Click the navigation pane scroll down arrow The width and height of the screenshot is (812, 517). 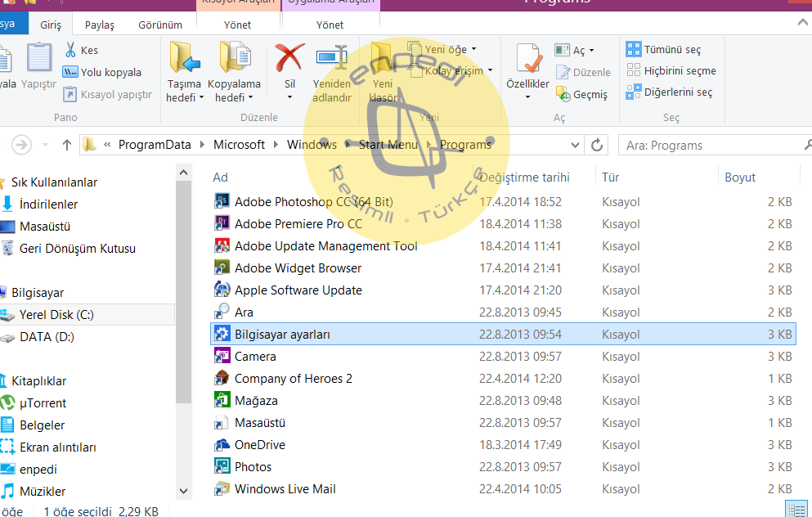point(184,491)
